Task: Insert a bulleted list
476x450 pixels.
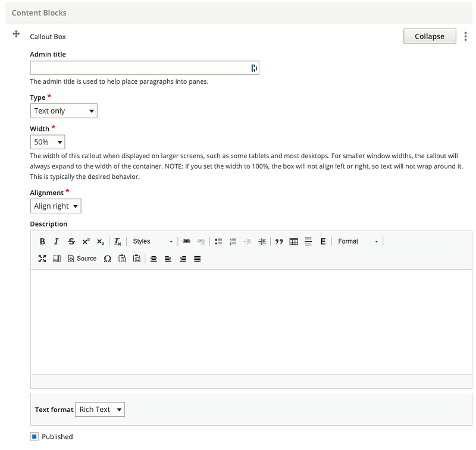Action: 218,241
